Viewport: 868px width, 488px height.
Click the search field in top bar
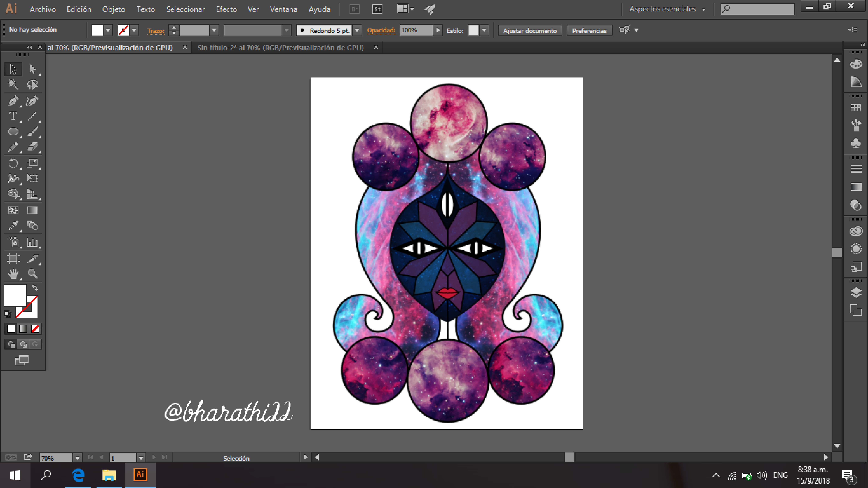click(757, 9)
